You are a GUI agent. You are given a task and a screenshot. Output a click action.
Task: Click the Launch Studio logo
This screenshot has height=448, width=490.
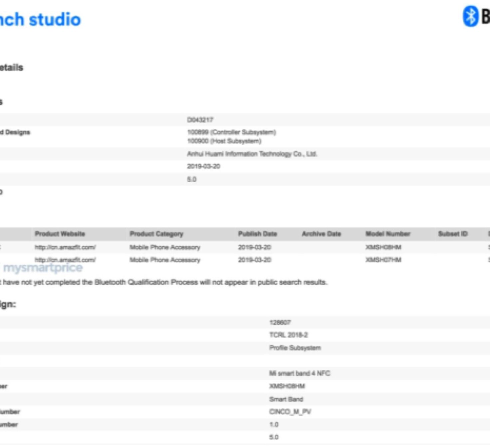pos(40,19)
